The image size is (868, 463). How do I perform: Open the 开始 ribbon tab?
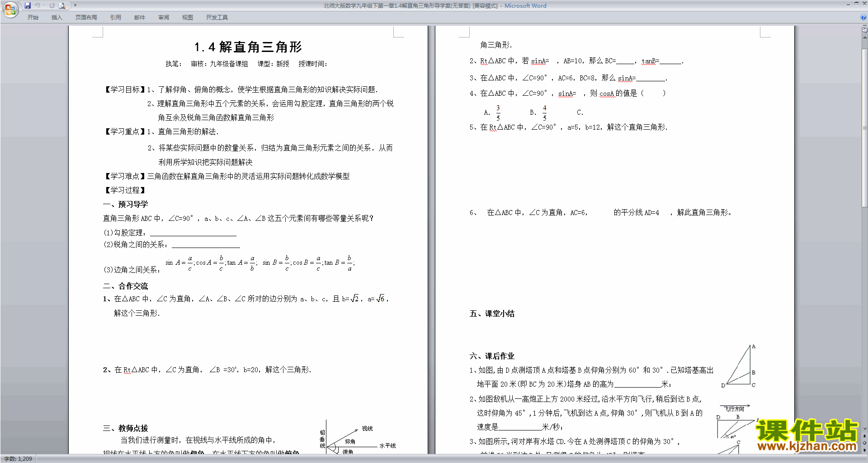pyautogui.click(x=33, y=17)
